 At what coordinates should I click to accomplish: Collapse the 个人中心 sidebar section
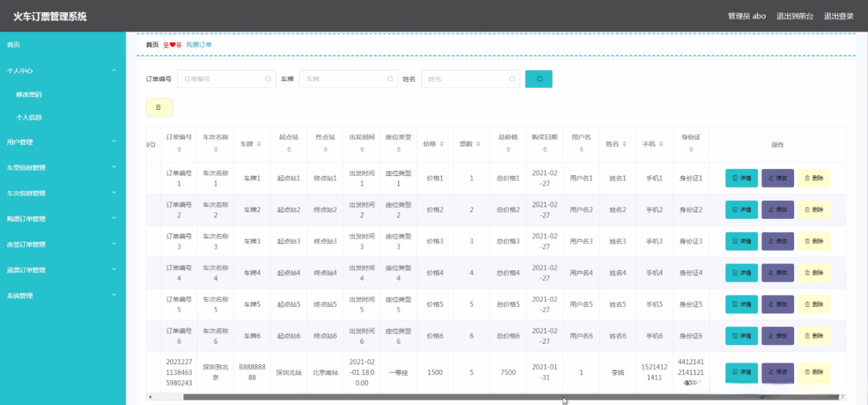click(62, 71)
